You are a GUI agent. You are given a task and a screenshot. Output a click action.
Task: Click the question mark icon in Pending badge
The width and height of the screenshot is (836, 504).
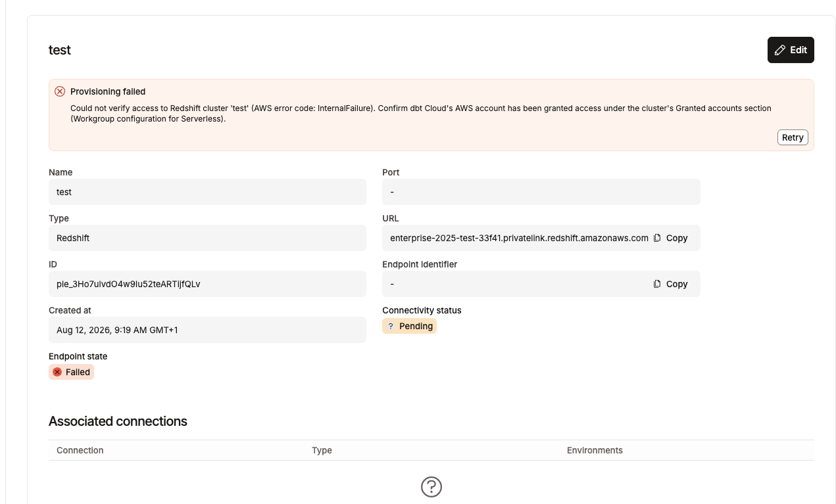coord(391,326)
